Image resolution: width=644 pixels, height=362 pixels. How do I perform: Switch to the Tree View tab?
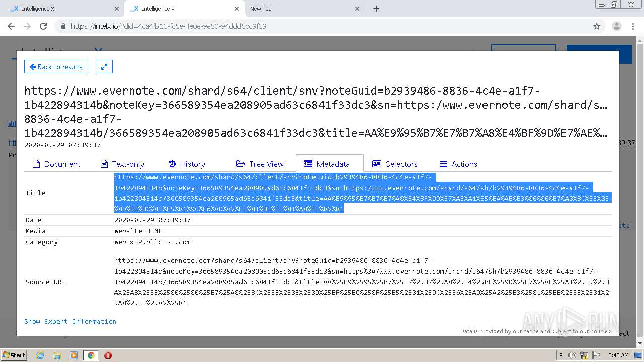point(260,164)
